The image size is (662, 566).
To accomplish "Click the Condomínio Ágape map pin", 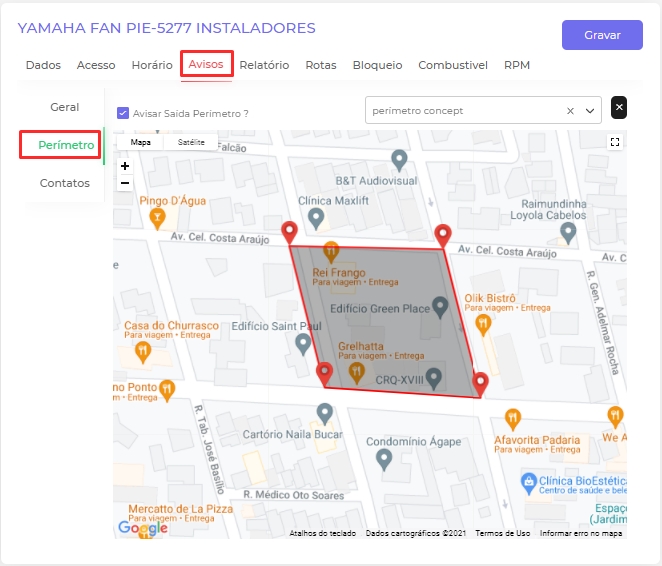I will 384,460.
